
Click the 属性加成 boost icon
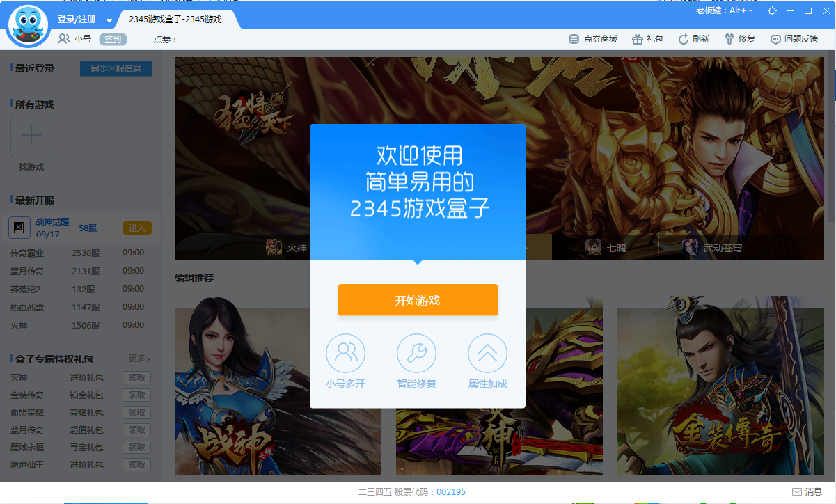pyautogui.click(x=487, y=354)
